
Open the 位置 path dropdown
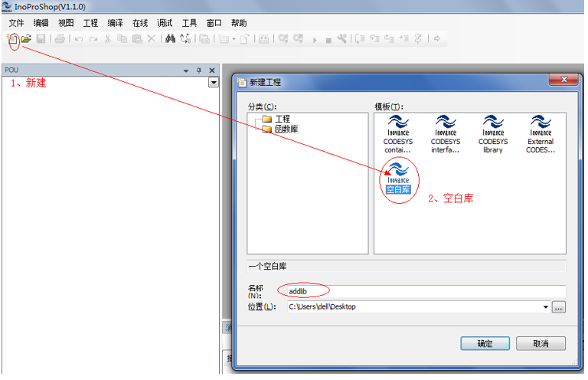[x=546, y=307]
